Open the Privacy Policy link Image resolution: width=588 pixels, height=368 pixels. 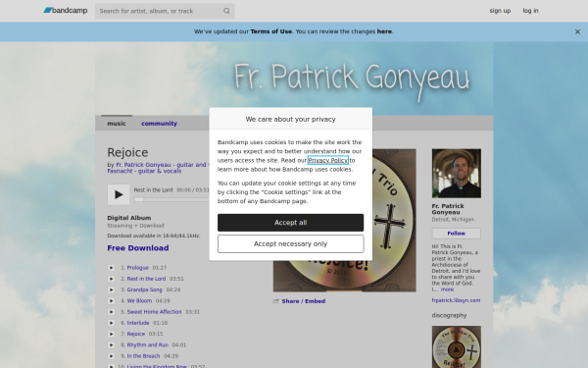click(327, 160)
